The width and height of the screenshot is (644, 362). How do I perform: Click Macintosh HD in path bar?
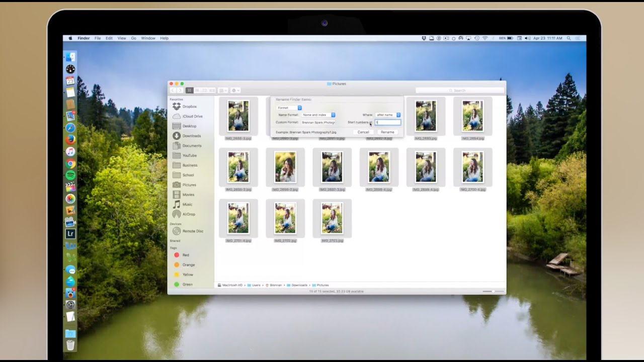click(x=230, y=285)
